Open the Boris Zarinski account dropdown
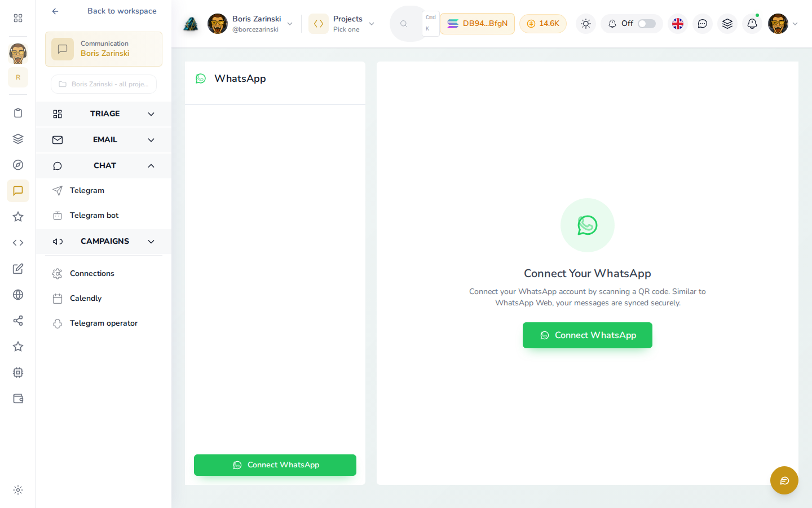Image resolution: width=812 pixels, height=508 pixels. (x=250, y=24)
